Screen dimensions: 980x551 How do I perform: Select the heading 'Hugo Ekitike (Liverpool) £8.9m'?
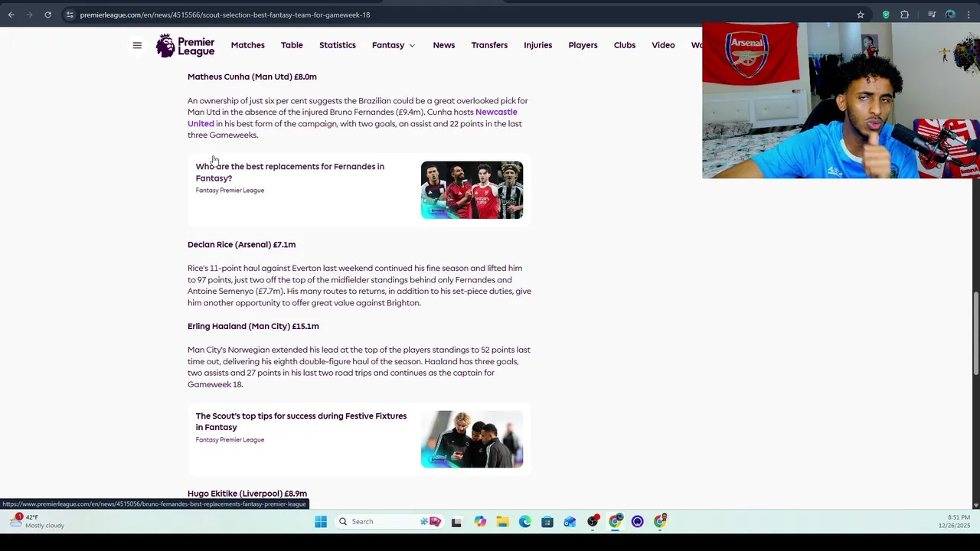tap(247, 494)
